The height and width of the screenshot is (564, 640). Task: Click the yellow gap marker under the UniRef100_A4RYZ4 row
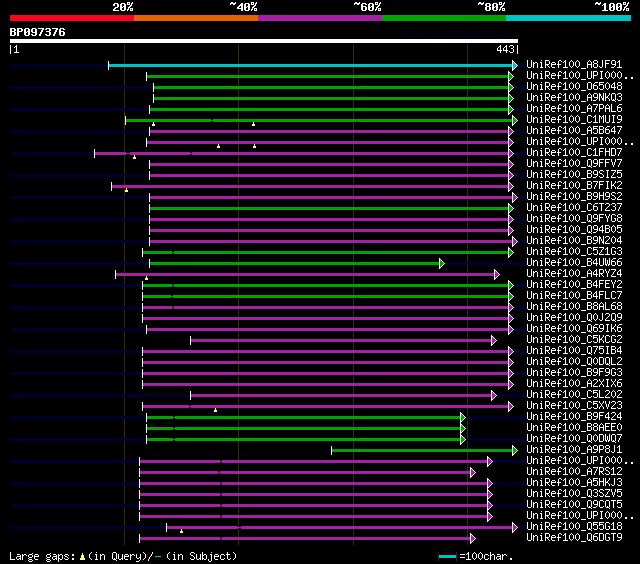(x=147, y=278)
